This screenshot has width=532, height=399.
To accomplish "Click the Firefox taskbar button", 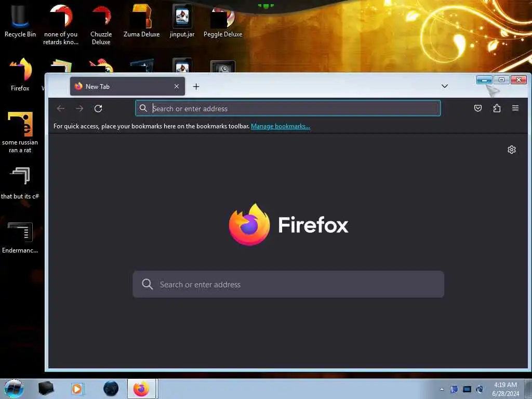I will 142,389.
